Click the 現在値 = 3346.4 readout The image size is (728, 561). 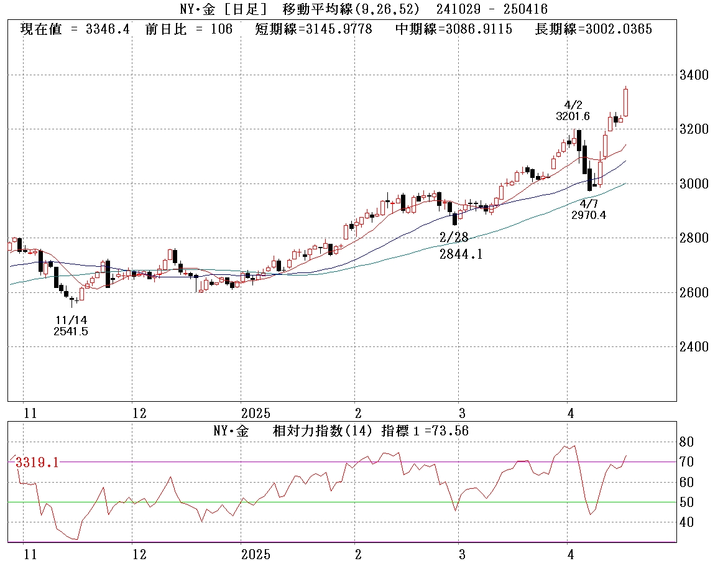75,29
